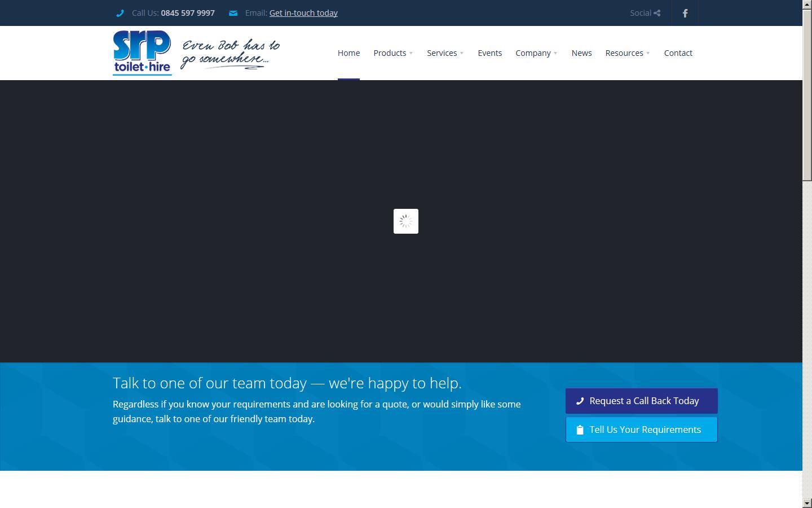Screen dimensions: 812x508
Task: Expand the Services dropdown menu
Action: (445, 53)
